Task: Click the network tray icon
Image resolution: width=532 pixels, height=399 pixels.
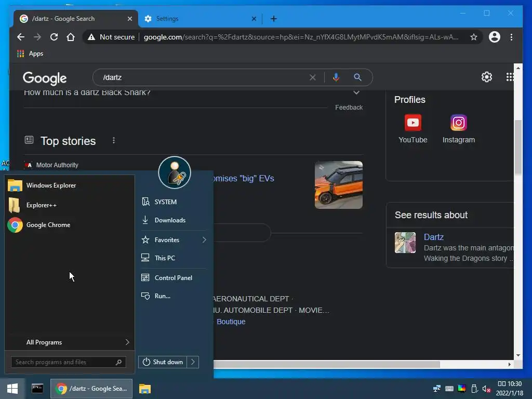Action: pos(437,389)
